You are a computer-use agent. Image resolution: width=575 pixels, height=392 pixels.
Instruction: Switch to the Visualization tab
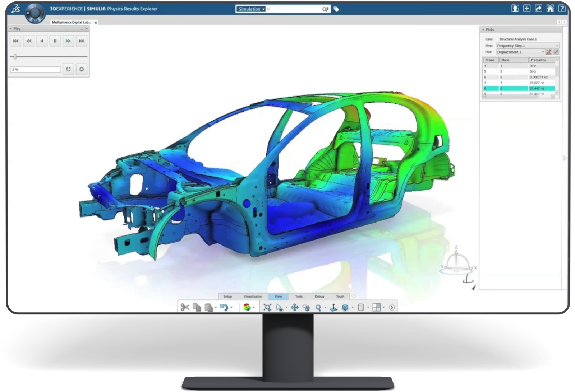(x=253, y=297)
